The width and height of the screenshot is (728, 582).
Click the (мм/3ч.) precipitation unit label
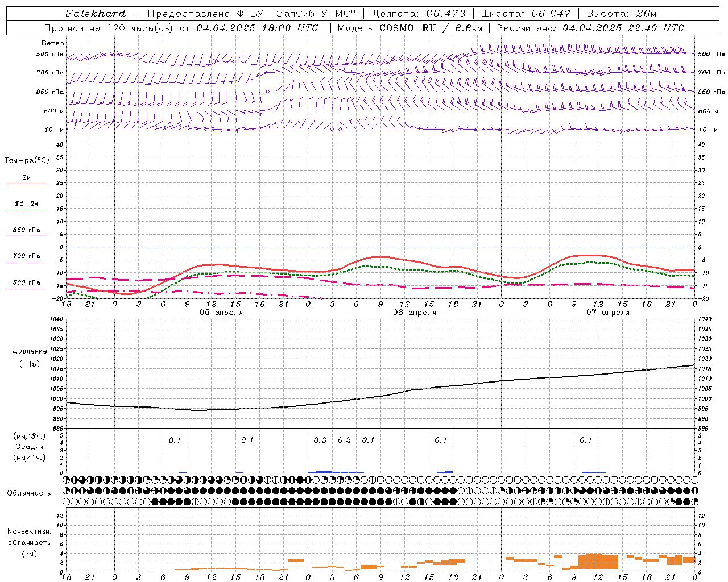[x=29, y=436]
